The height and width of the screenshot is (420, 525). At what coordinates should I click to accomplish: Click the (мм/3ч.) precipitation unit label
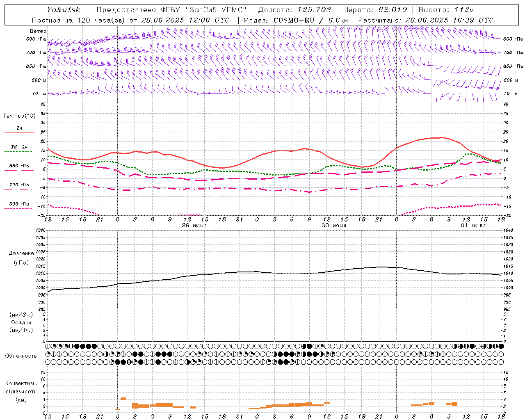click(x=21, y=315)
